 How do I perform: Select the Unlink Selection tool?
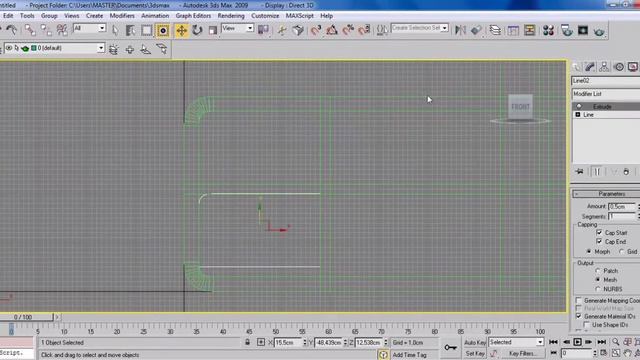pos(46,30)
